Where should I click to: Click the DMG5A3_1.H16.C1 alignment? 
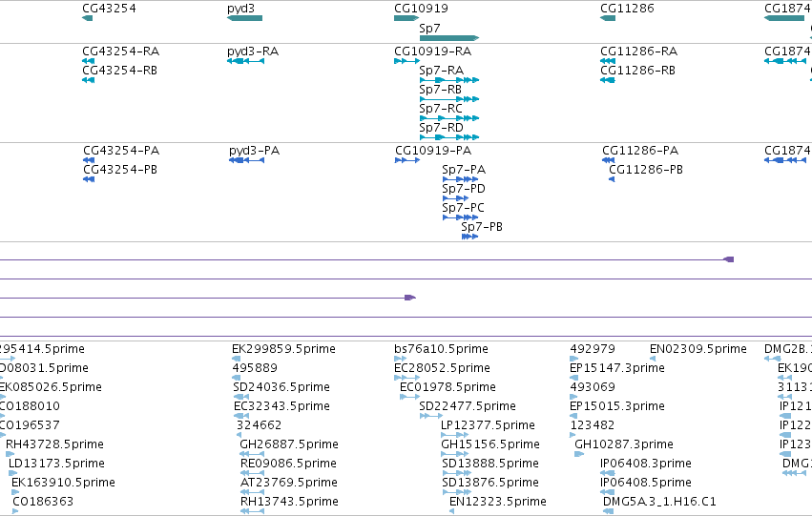(659, 502)
